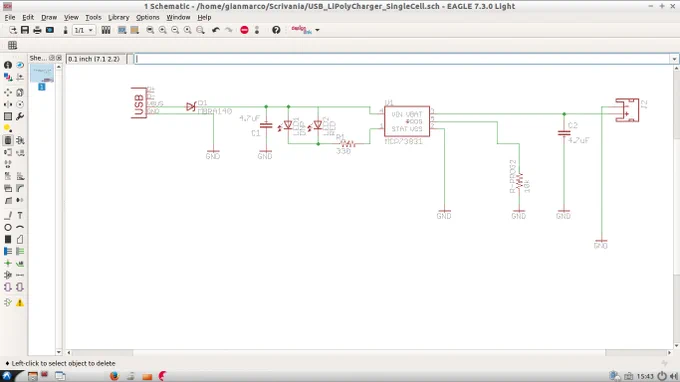Screen dimensions: 680x382
Task: Click the greyed Redo arrow
Action: coord(229,30)
